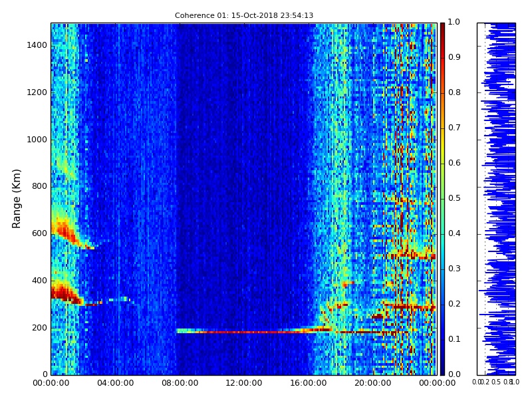Click the red horizontal streak near 200 km

click(255, 331)
